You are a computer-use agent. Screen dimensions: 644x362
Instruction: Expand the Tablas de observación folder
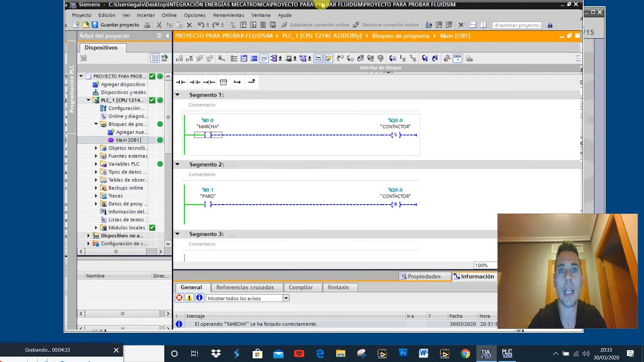[96, 180]
